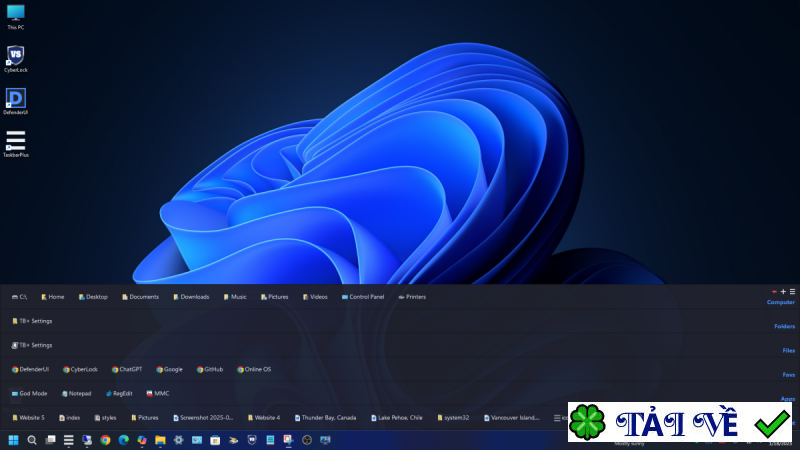Open the hamburger menu in TaskbarPlus panel

(792, 292)
